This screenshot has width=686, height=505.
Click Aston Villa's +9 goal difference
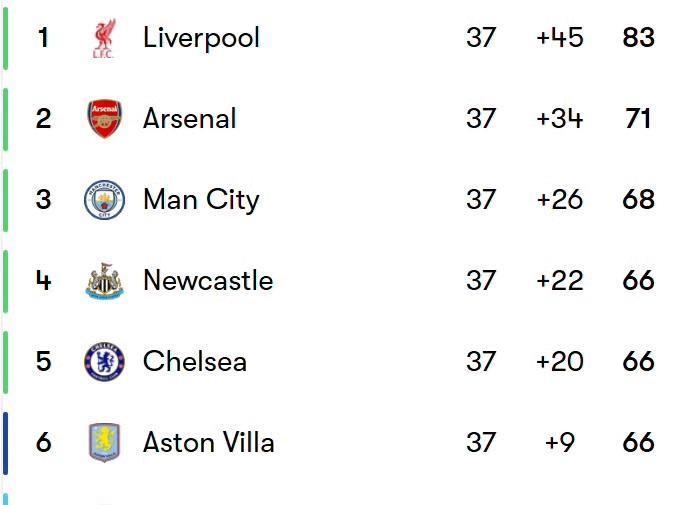click(x=560, y=442)
